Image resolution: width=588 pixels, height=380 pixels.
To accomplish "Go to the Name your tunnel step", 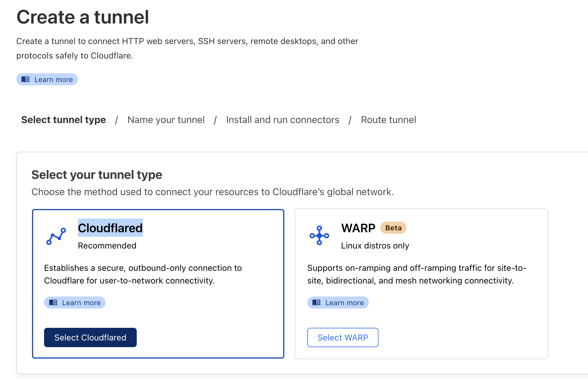I will [x=166, y=120].
